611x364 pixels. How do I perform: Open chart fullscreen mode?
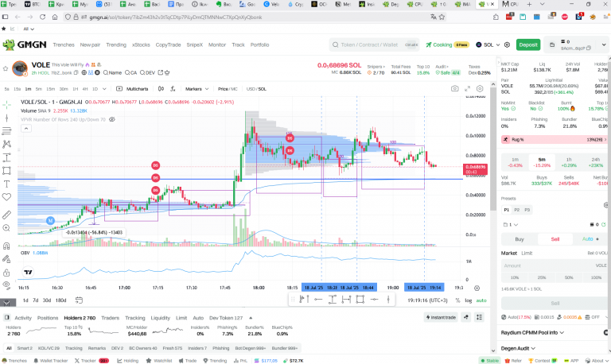467,89
